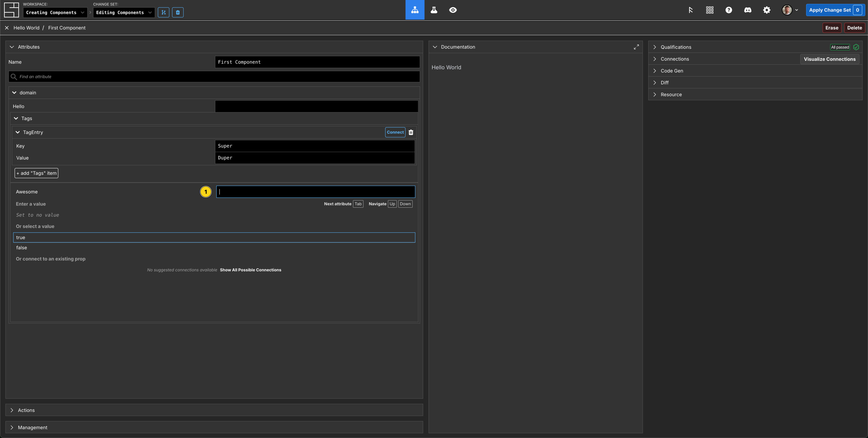This screenshot has width=868, height=438.
Task: Click Hello World breadcrumb
Action: tap(26, 28)
